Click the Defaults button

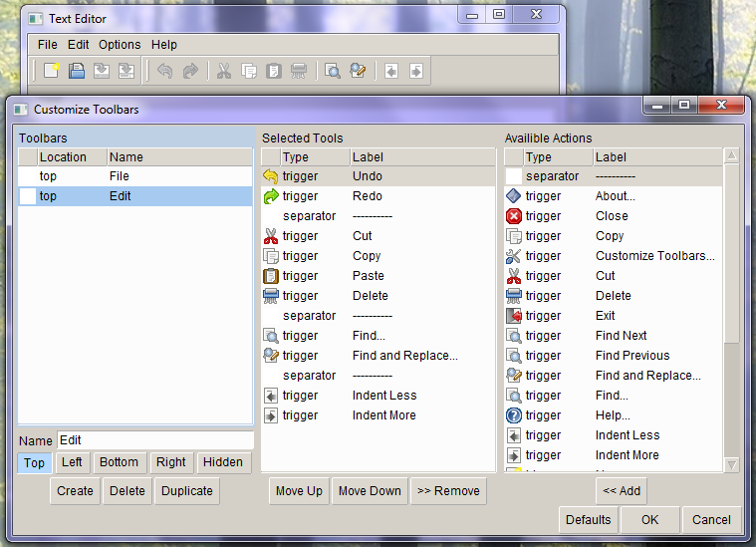pos(589,520)
